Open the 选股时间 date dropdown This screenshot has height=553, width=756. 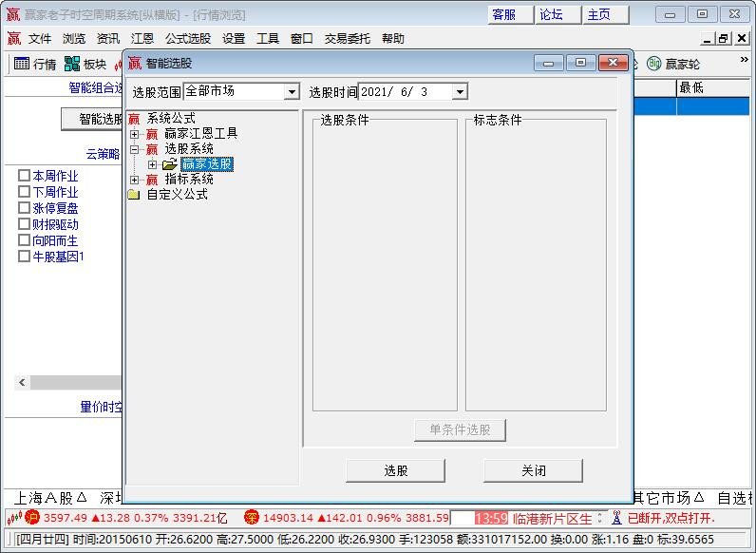[460, 91]
